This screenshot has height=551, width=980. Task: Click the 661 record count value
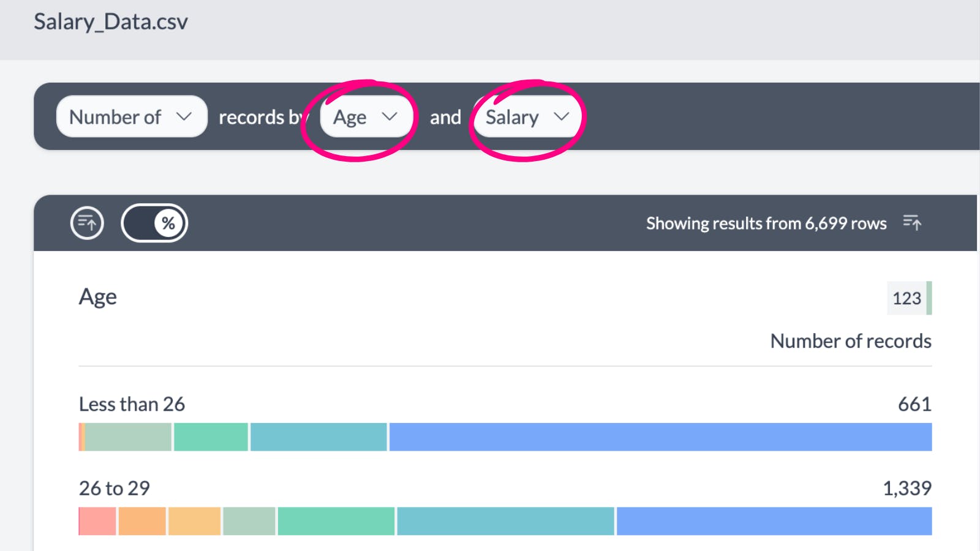tap(914, 404)
